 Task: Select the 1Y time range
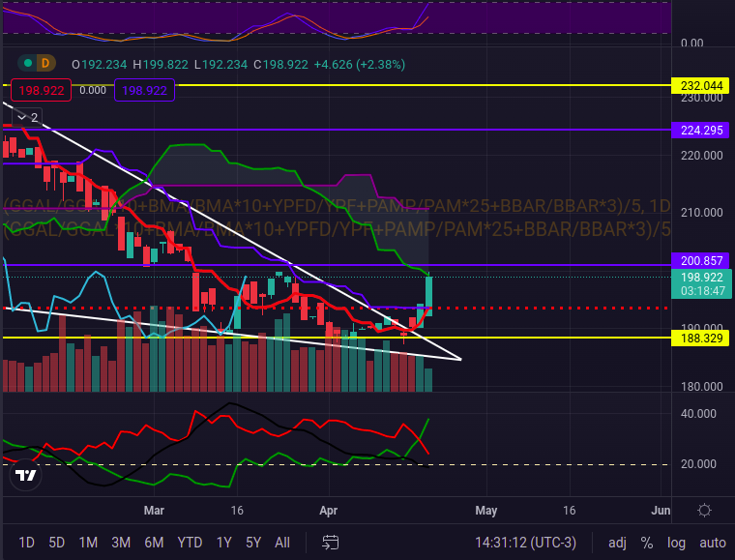[224, 543]
